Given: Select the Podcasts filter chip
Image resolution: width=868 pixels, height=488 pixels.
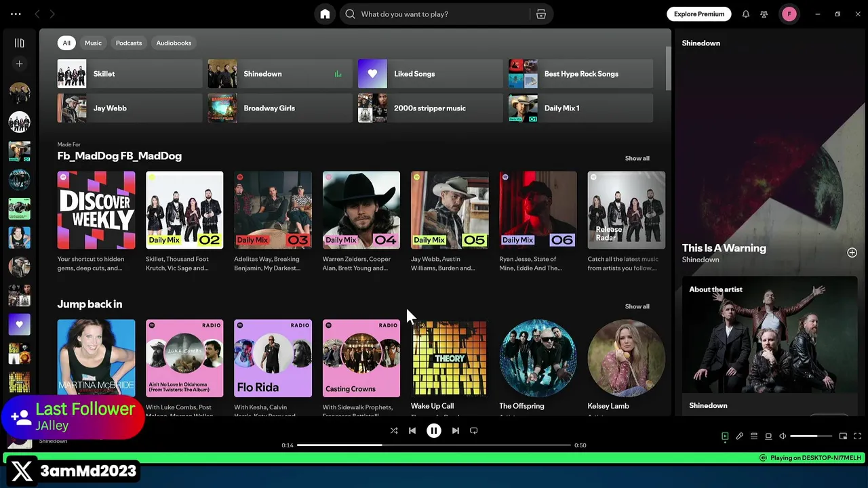Looking at the screenshot, I should click(x=129, y=43).
